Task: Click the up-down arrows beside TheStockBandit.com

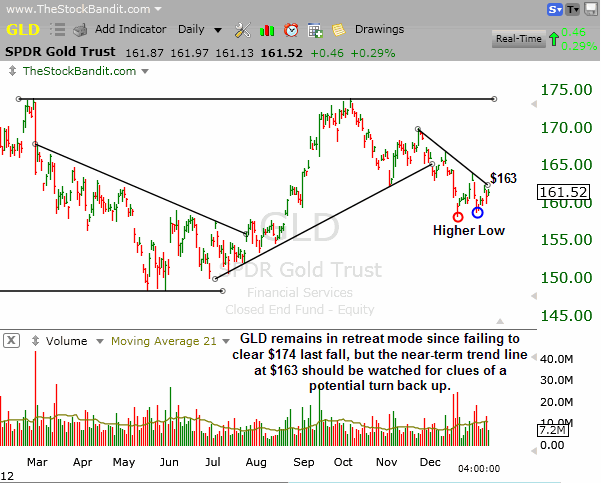Action: click(12, 71)
